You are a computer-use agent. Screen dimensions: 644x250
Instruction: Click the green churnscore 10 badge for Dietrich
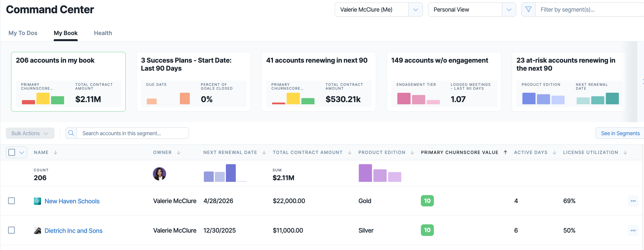coord(427,230)
